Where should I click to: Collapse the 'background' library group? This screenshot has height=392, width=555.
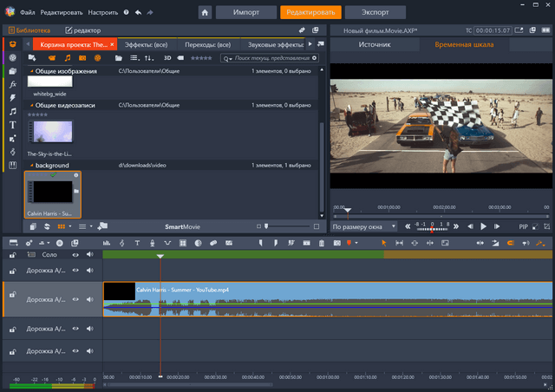[x=32, y=165]
